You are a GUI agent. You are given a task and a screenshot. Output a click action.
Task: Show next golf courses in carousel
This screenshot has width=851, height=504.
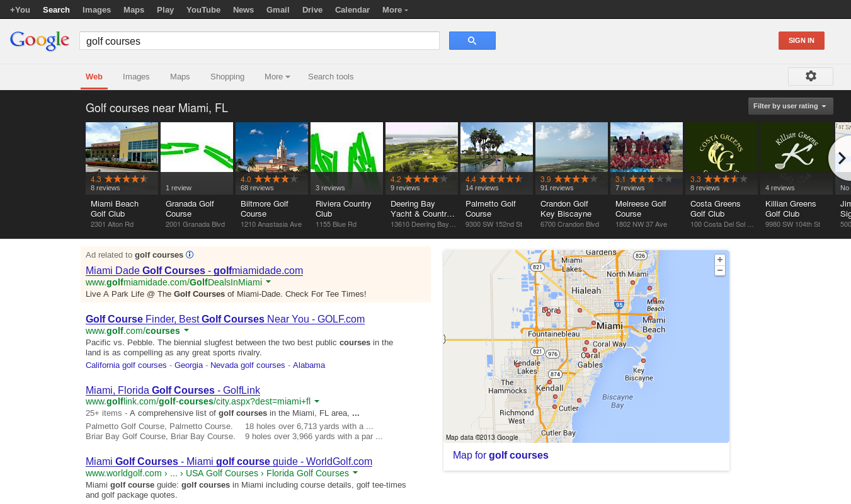click(x=840, y=158)
